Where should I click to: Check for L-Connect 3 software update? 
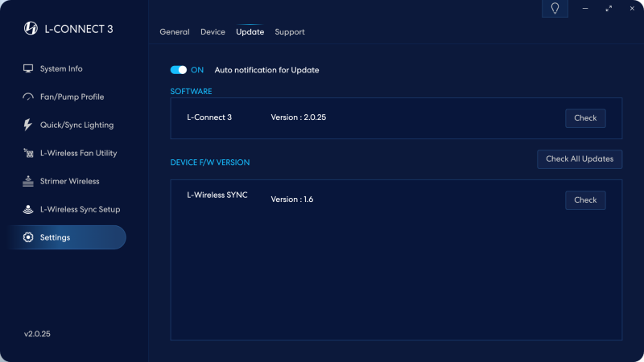click(x=585, y=118)
